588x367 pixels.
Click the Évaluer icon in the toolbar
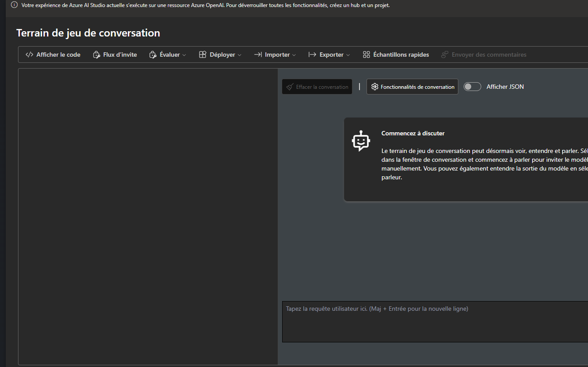click(x=153, y=55)
